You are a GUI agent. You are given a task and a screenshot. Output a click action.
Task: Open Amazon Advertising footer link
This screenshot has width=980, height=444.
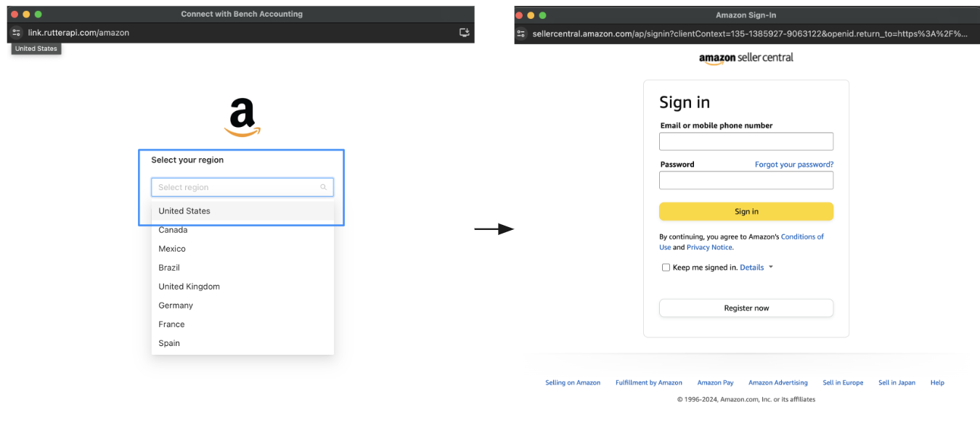click(778, 382)
